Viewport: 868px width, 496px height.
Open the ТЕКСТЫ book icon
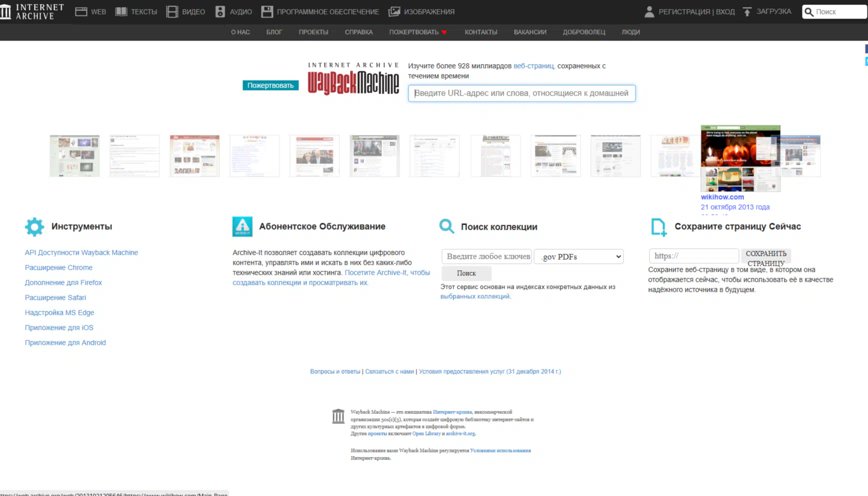121,12
